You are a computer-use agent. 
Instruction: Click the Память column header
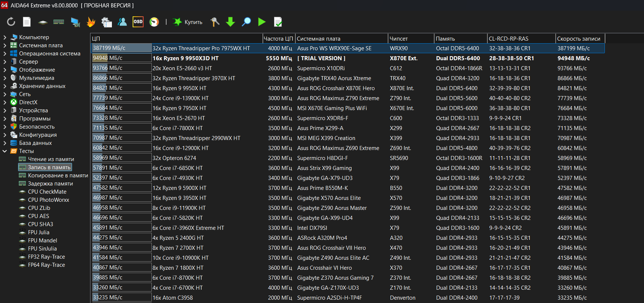click(461, 38)
